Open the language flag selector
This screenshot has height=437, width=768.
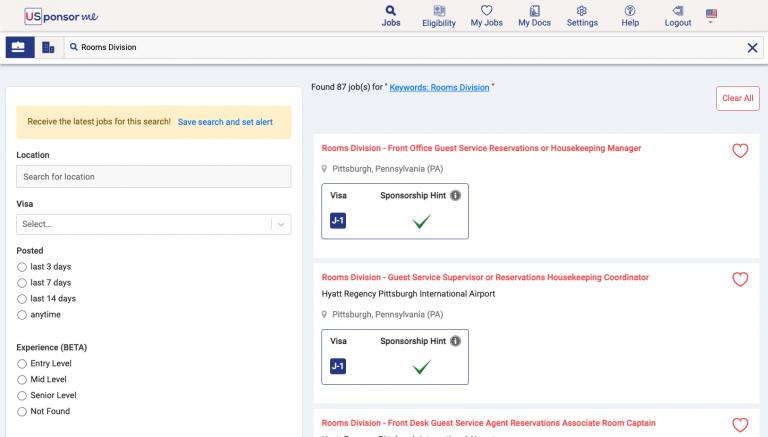click(x=711, y=15)
